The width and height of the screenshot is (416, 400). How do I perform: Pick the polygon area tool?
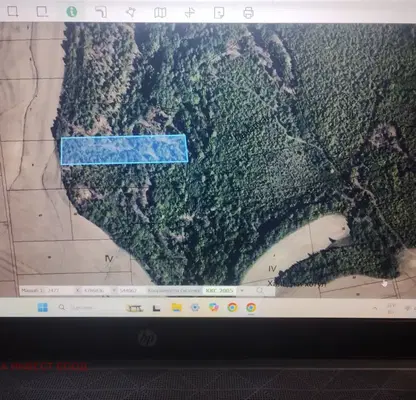click(130, 12)
